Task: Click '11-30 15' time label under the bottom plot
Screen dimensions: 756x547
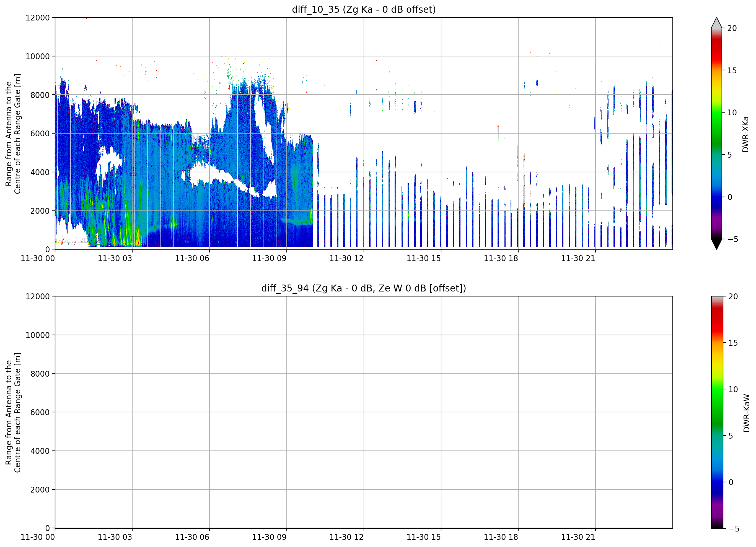Action: click(424, 537)
